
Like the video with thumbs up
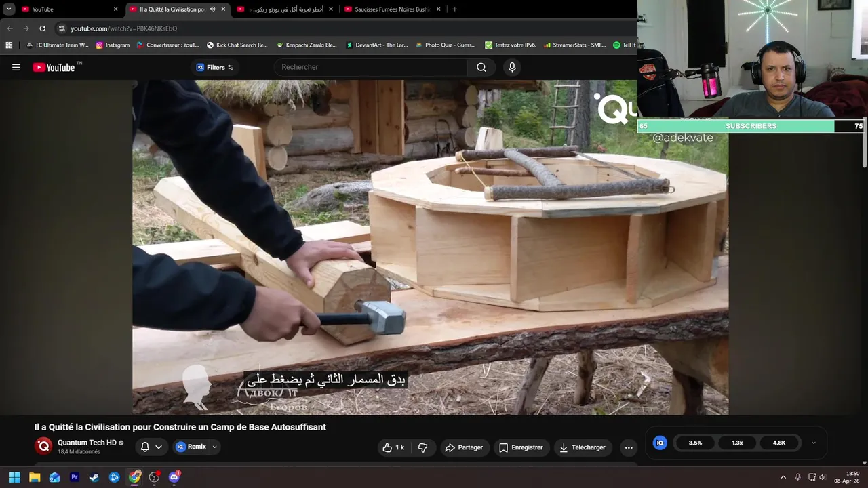(x=393, y=447)
